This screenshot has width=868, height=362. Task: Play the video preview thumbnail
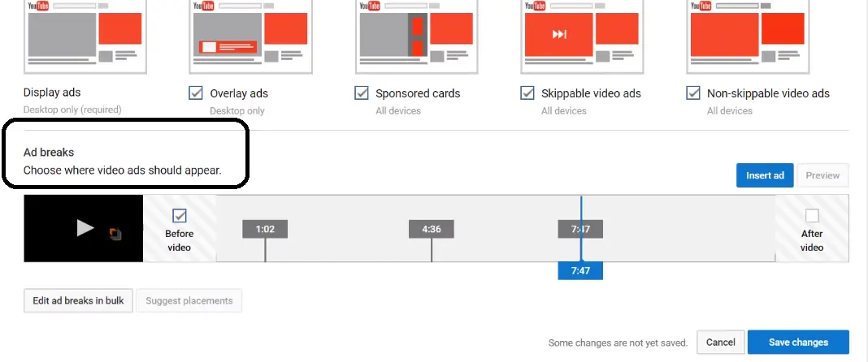pyautogui.click(x=84, y=228)
